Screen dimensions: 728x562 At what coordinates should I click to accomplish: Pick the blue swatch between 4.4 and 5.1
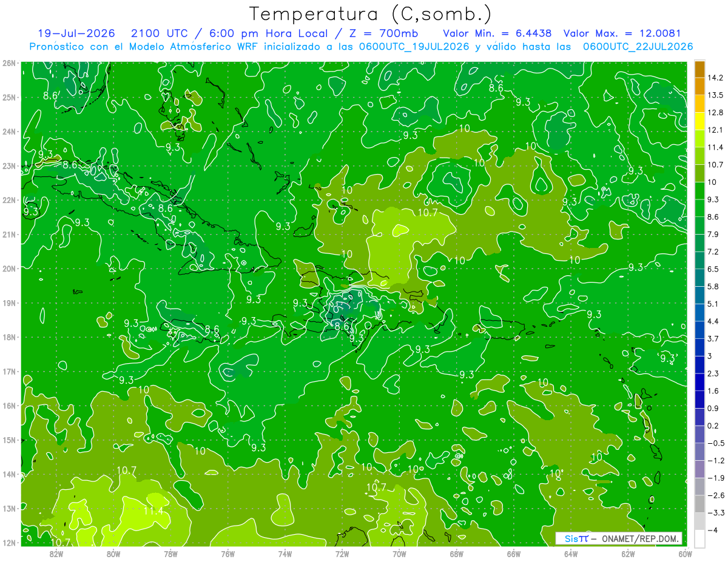click(699, 312)
